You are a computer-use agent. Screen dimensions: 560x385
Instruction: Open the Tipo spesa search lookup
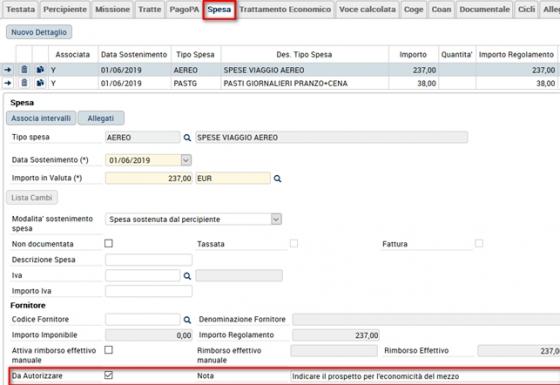point(187,138)
